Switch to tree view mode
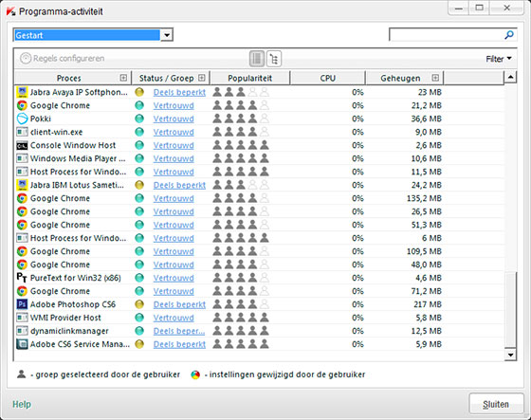Screen dimensions: 531x420 pyautogui.click(x=274, y=59)
